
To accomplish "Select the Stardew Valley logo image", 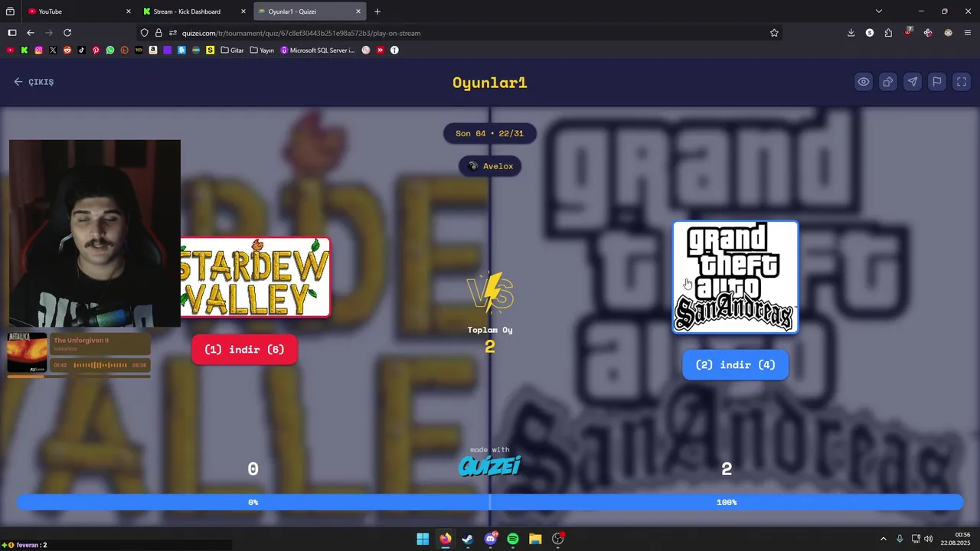I will 255,277.
